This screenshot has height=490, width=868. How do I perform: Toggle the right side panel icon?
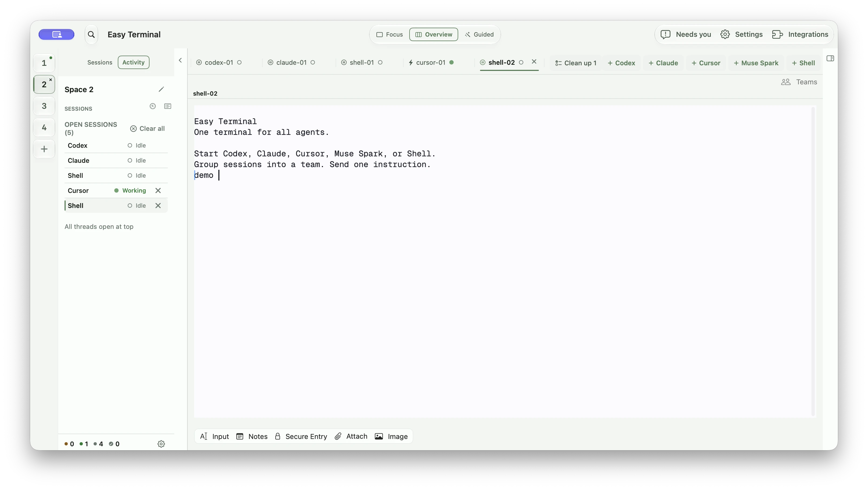tap(830, 58)
